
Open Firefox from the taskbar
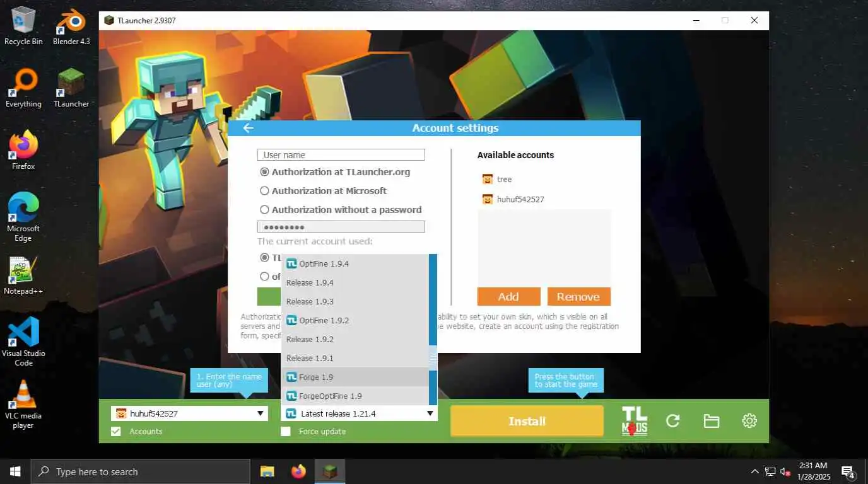coord(298,471)
